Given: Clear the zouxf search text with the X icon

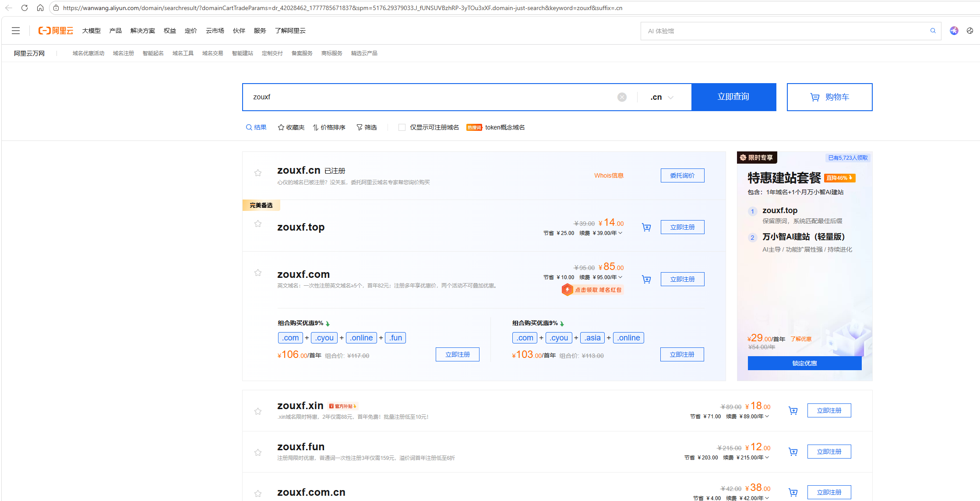Looking at the screenshot, I should click(622, 97).
